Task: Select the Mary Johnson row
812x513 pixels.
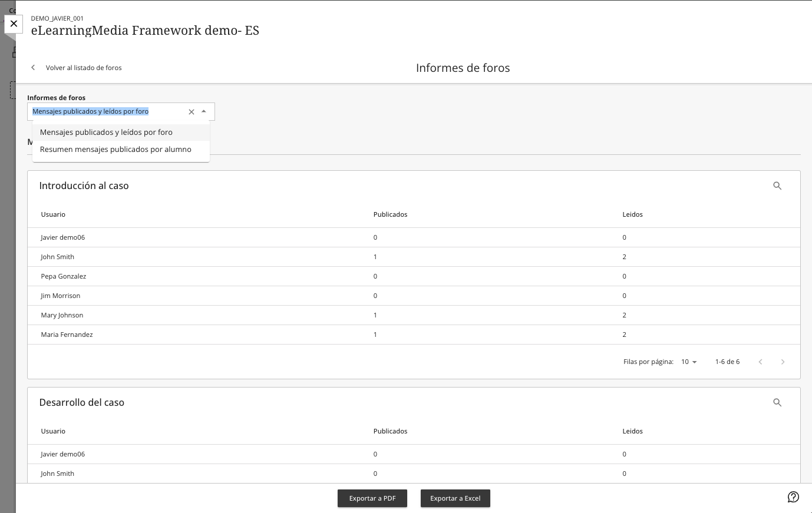Action: pos(414,315)
